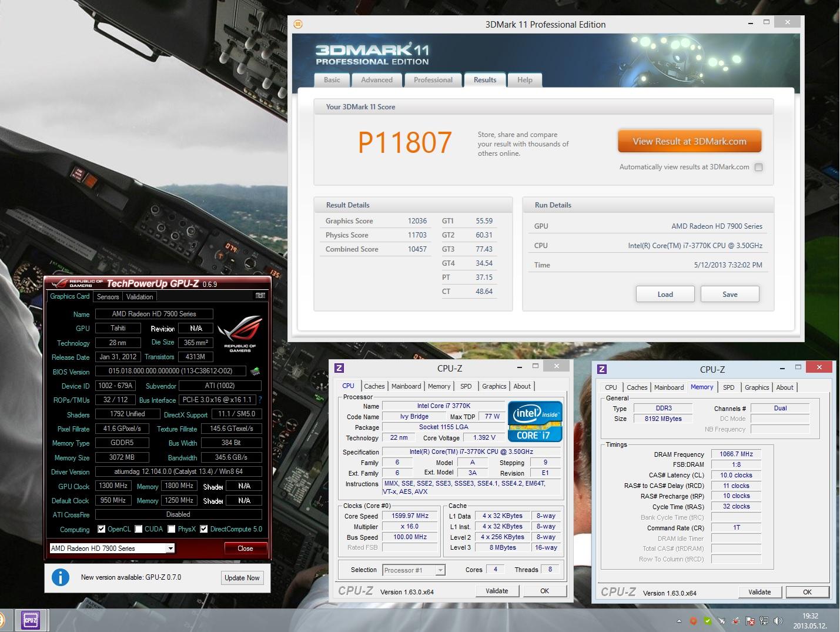
Task: Click the GPU Clock 1300 MHz field
Action: tap(113, 486)
